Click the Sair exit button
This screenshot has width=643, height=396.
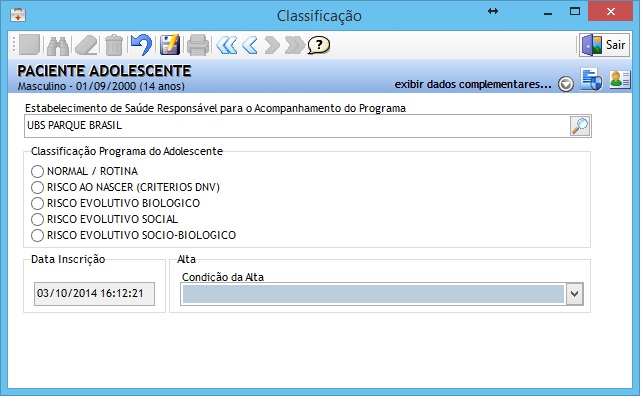tap(604, 45)
